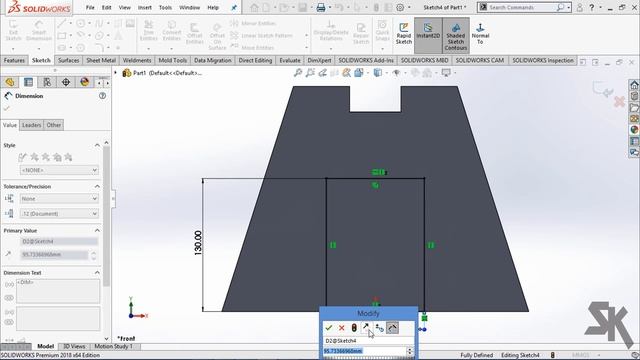640x360 pixels.
Task: Click Rapid Sketch tool in the ribbon
Action: (x=404, y=34)
